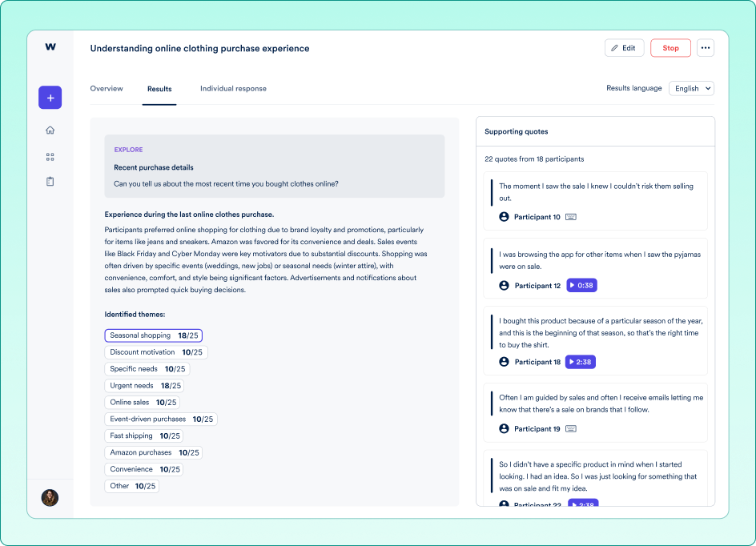Click the Recent purchase details heading

[x=153, y=167]
